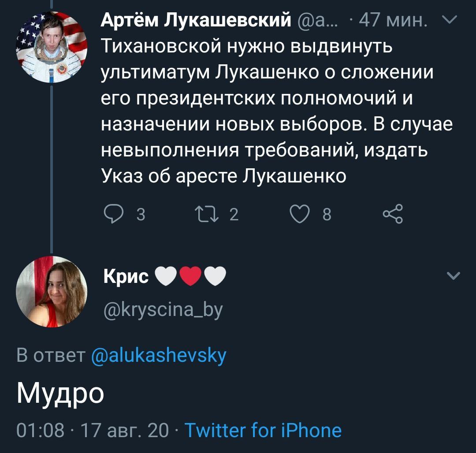Open the tweet text about Тихановской ультиматум
The height and width of the screenshot is (453, 476).
click(x=264, y=110)
